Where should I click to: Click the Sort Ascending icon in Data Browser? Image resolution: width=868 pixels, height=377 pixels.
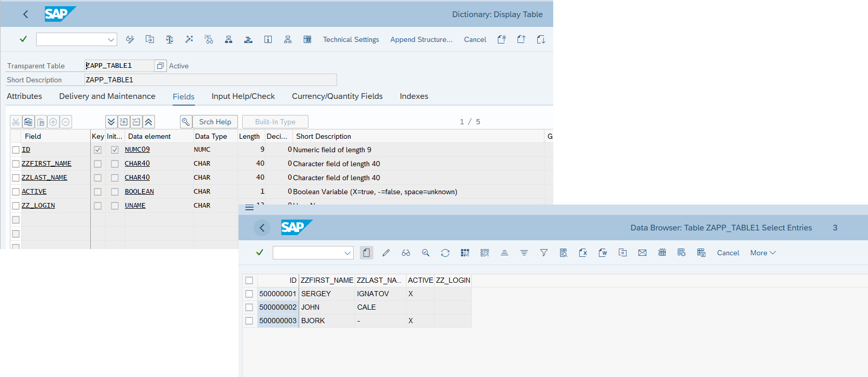tap(505, 253)
